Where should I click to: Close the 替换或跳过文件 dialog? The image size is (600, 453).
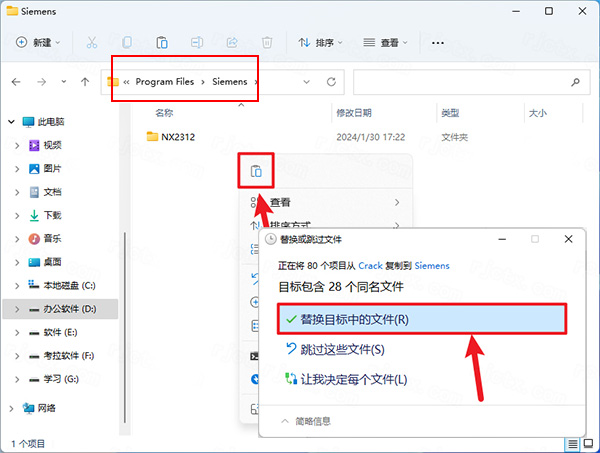click(568, 239)
